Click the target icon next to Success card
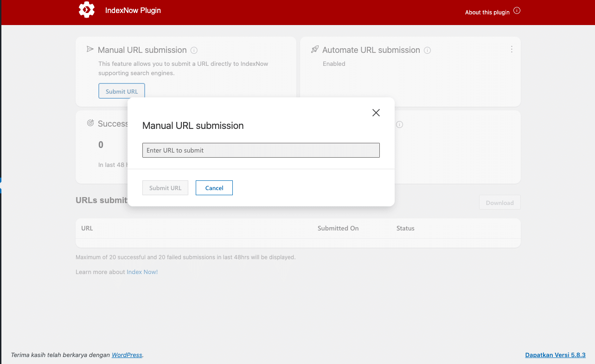This screenshot has width=595, height=364. (x=90, y=123)
